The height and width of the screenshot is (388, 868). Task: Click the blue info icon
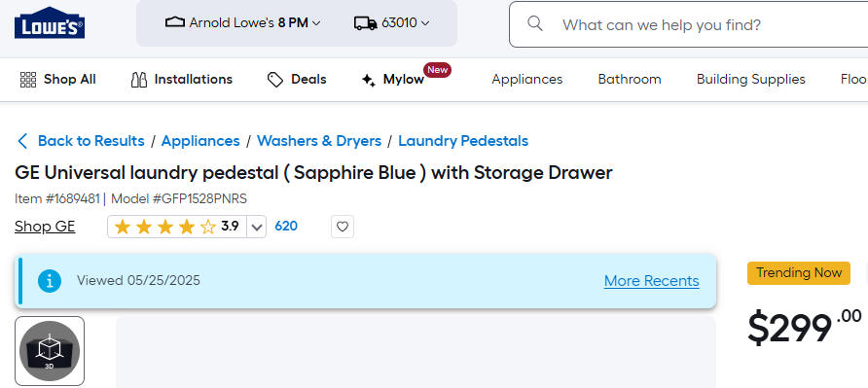click(50, 281)
